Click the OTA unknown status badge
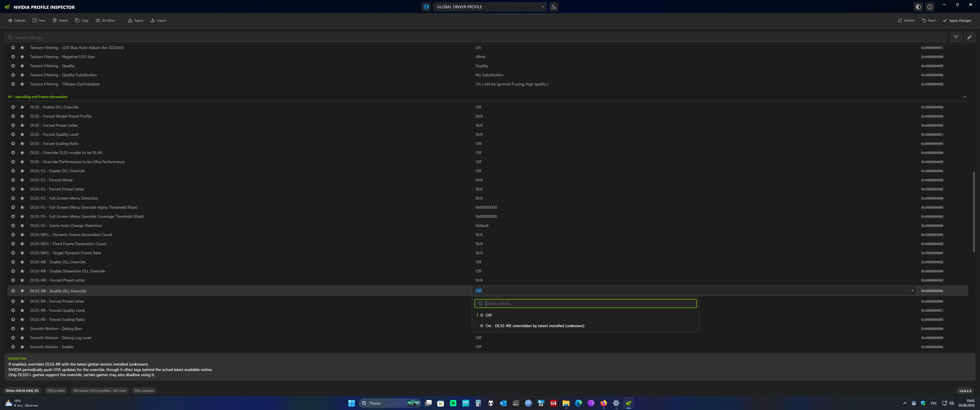 coord(144,391)
